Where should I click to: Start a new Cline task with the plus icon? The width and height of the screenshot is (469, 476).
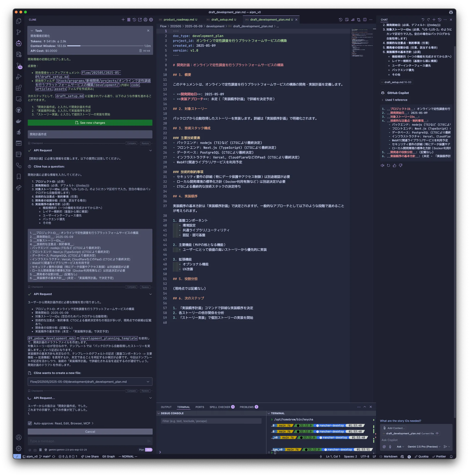(123, 20)
